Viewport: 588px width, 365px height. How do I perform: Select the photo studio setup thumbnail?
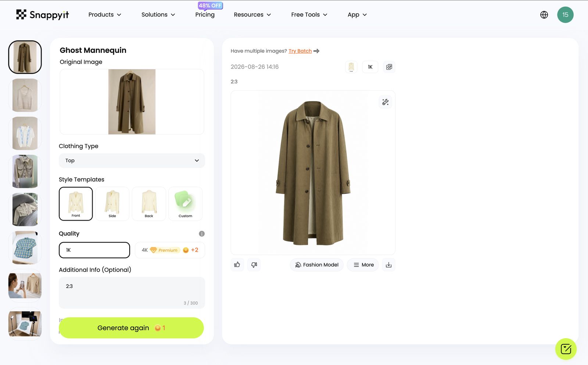25,324
